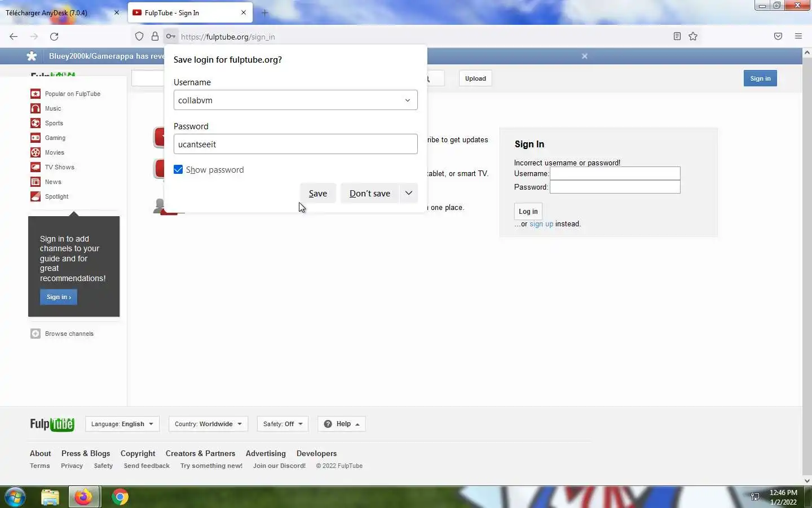Viewport: 812px width, 508px height.
Task: Open the Press & Blogs footer link
Action: [86, 453]
